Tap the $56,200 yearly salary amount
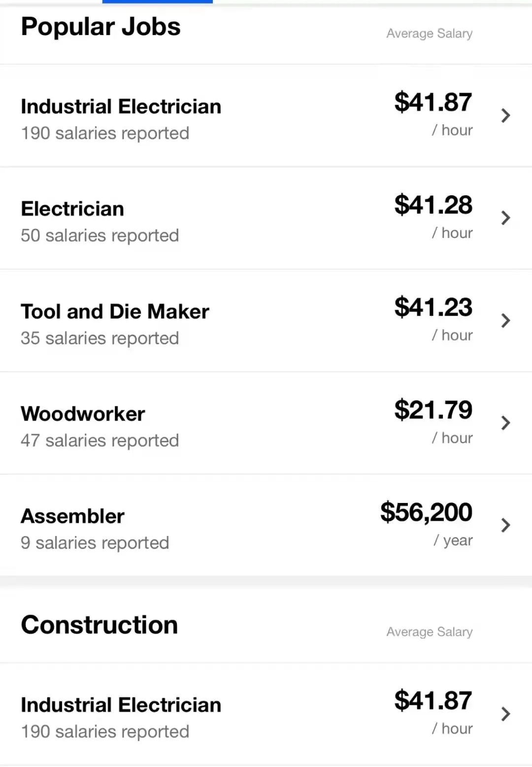The width and height of the screenshot is (532, 767). point(426,512)
